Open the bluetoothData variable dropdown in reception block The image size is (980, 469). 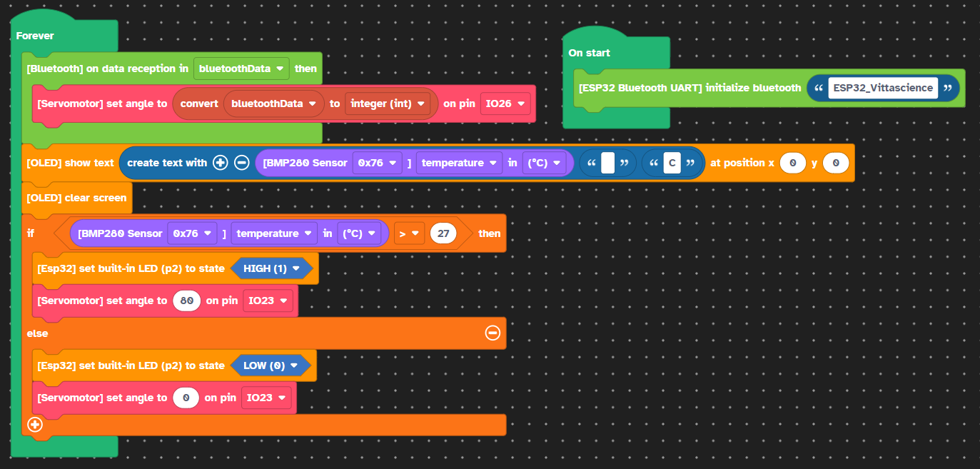(241, 69)
